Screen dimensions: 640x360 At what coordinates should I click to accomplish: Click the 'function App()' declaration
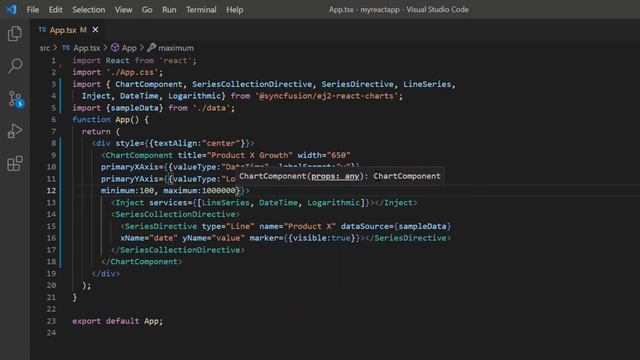coord(106,120)
